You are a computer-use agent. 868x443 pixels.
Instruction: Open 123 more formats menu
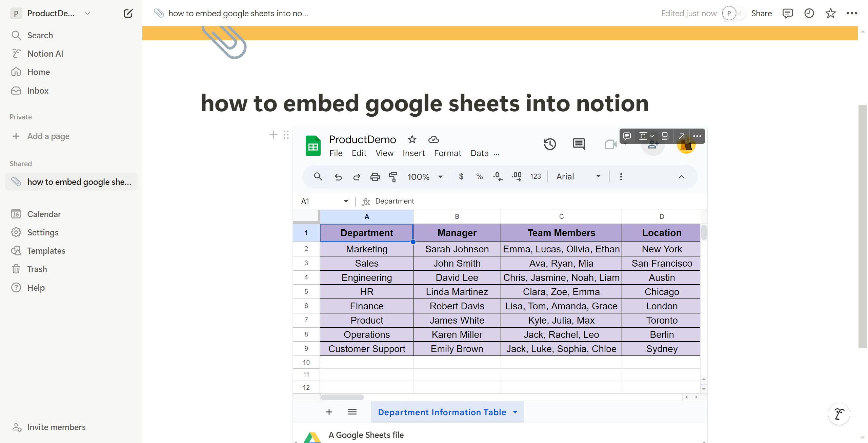(x=536, y=176)
